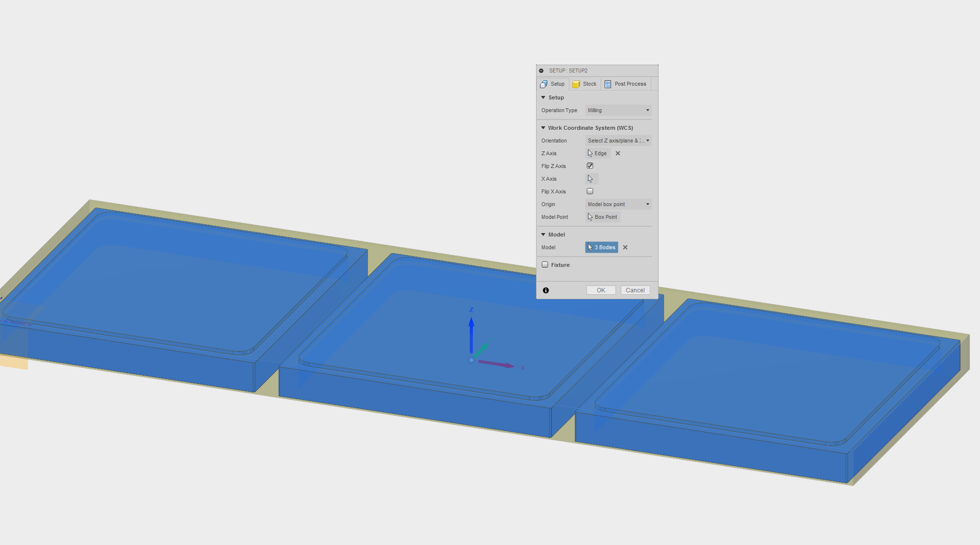
Task: Click the Z Axis Edge selector
Action: coord(598,153)
